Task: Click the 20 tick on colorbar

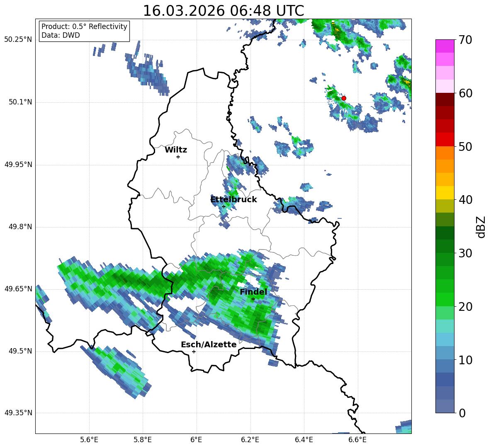Action: (465, 307)
